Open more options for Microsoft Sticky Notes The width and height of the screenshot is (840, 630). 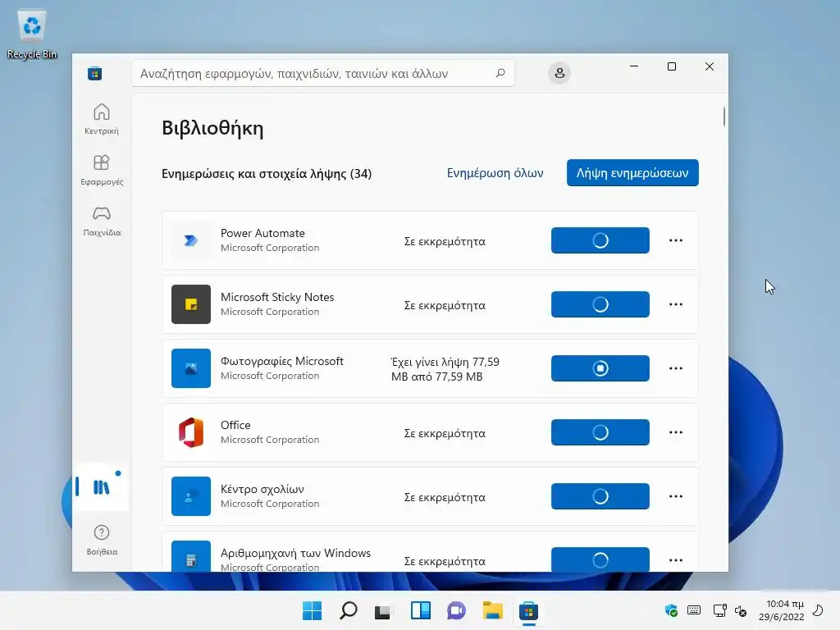[x=676, y=304]
